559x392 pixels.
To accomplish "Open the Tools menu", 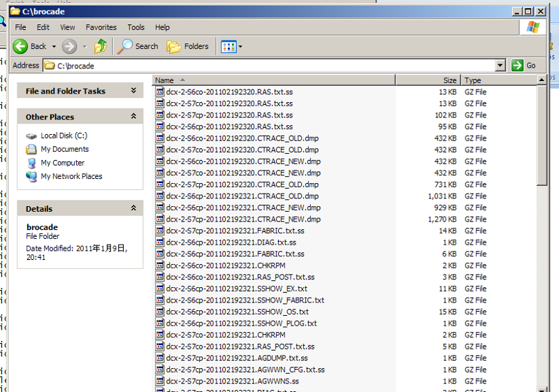I will coord(136,27).
